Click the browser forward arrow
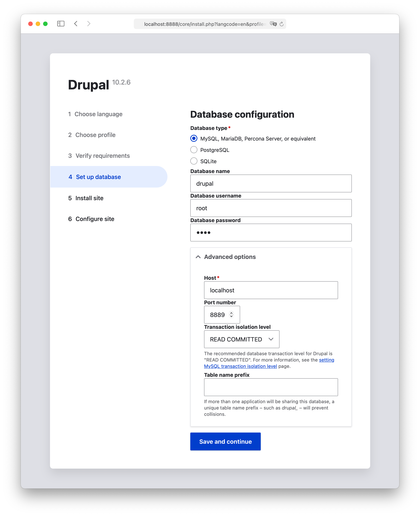This screenshot has height=516, width=420. (x=89, y=24)
